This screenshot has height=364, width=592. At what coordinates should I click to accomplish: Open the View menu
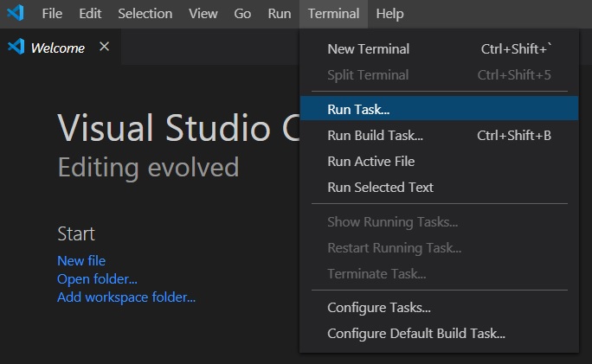(203, 14)
